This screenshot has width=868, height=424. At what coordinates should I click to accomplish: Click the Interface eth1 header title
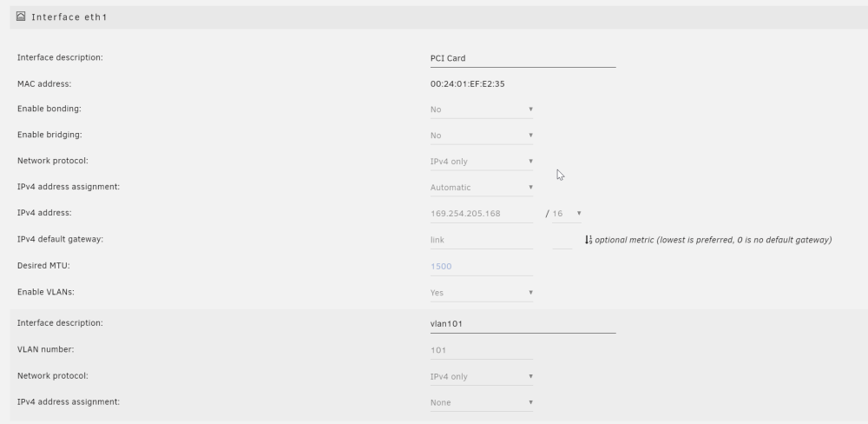[69, 17]
